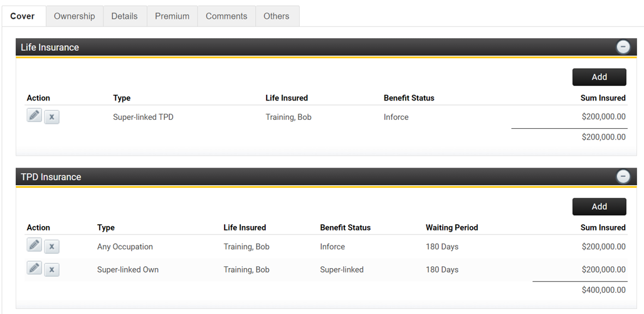Remove the Any Occupation TPD row
The height and width of the screenshot is (314, 644).
click(x=52, y=247)
